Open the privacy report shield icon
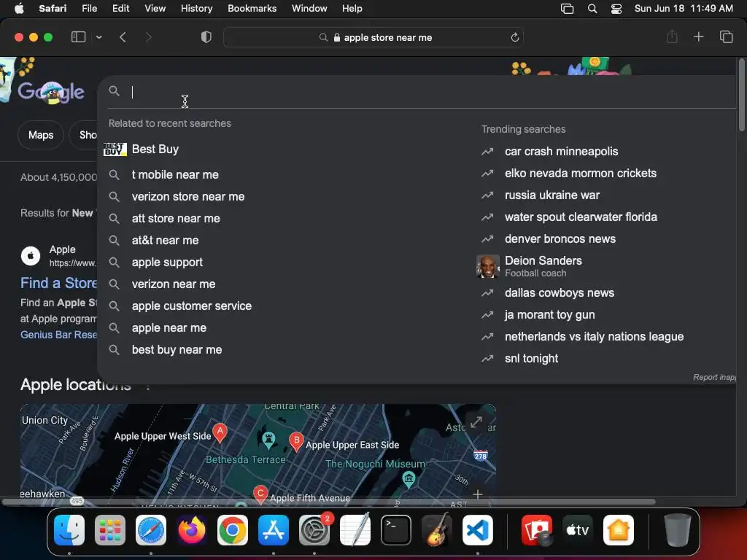Screen dimensions: 747x560 206,37
